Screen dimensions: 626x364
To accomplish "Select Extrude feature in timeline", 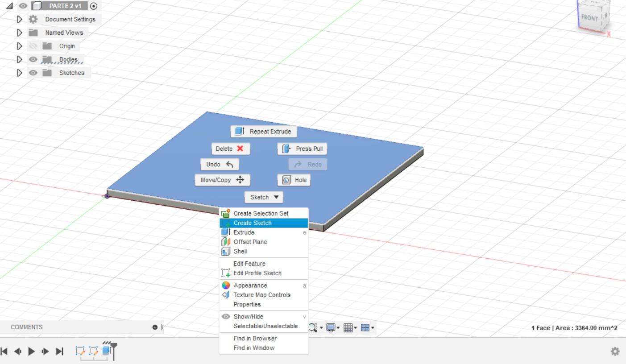I will tap(107, 351).
